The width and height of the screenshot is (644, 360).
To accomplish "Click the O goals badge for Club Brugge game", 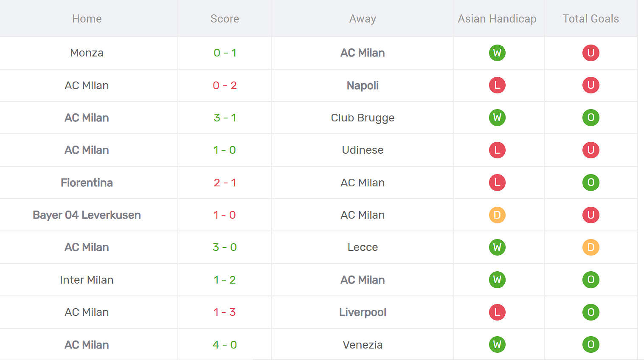I will 591,118.
